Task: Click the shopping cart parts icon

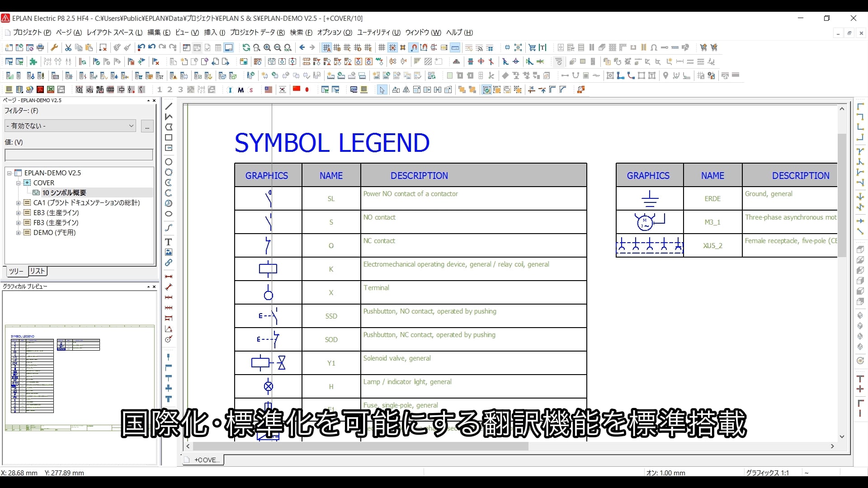Action: 532,47
